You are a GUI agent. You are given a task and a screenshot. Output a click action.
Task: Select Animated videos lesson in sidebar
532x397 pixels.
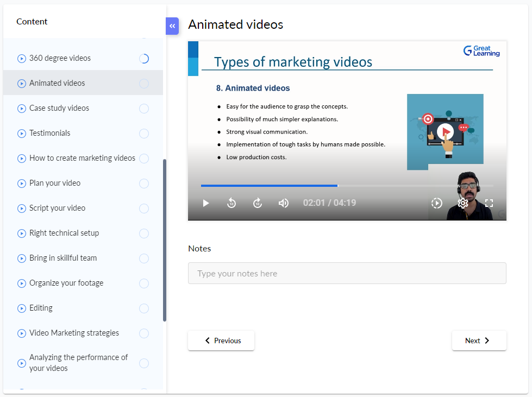[83, 83]
